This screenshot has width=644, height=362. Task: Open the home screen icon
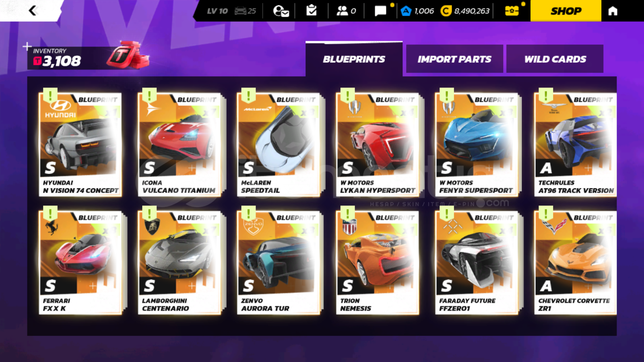pyautogui.click(x=613, y=11)
